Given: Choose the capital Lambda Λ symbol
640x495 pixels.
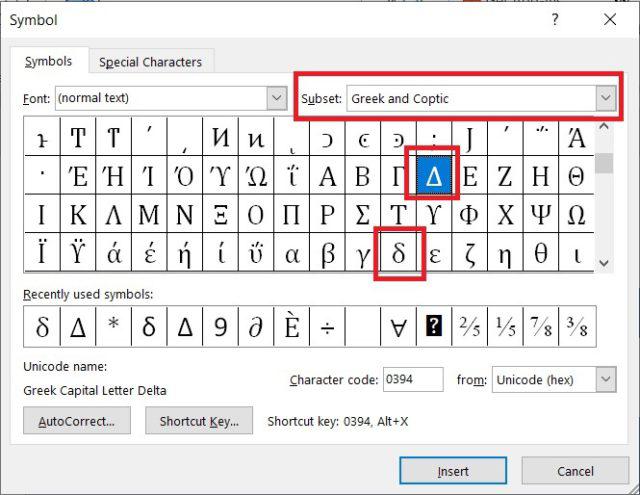Looking at the screenshot, I should pos(113,214).
